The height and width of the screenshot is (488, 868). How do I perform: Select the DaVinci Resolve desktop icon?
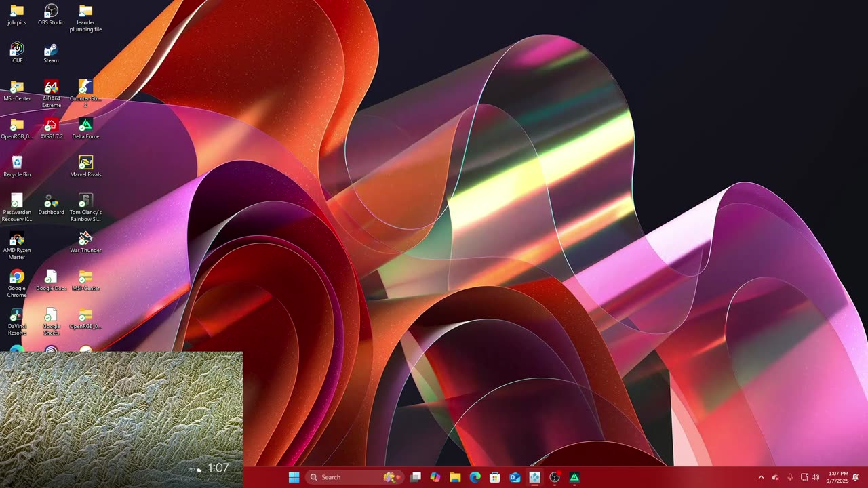pos(17,322)
